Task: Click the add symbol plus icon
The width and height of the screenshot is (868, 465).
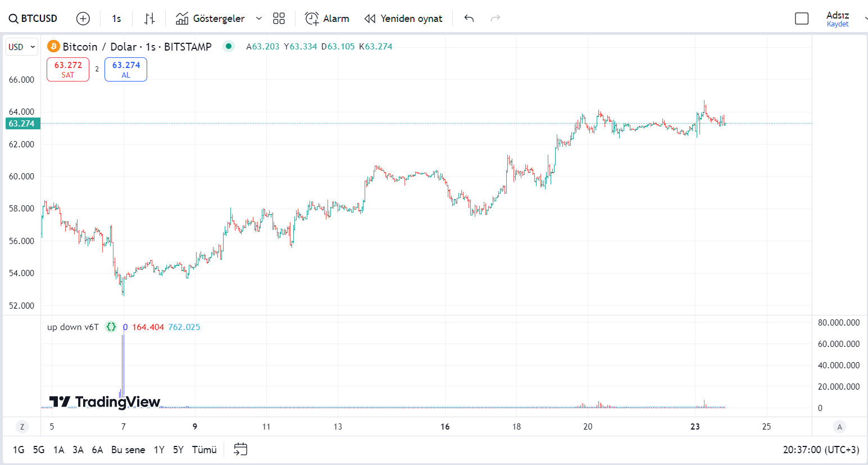Action: [83, 19]
